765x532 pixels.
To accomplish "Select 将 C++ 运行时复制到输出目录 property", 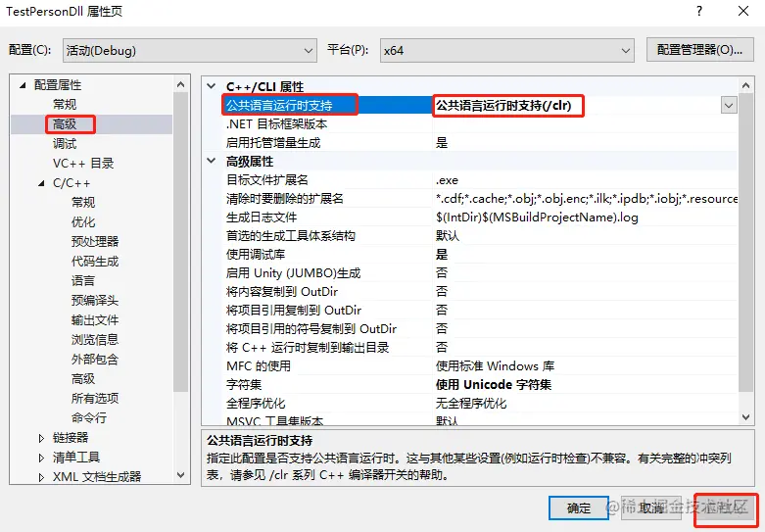I will click(308, 347).
